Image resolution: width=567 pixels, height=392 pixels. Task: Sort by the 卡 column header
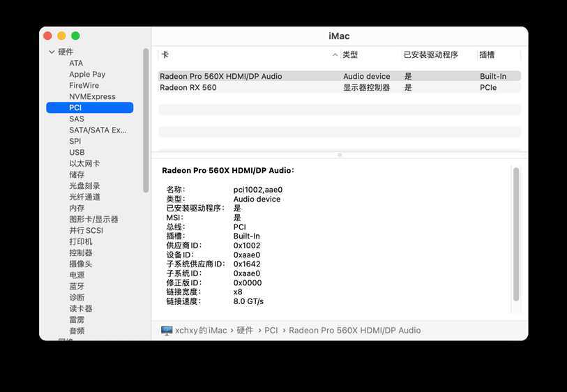point(165,55)
